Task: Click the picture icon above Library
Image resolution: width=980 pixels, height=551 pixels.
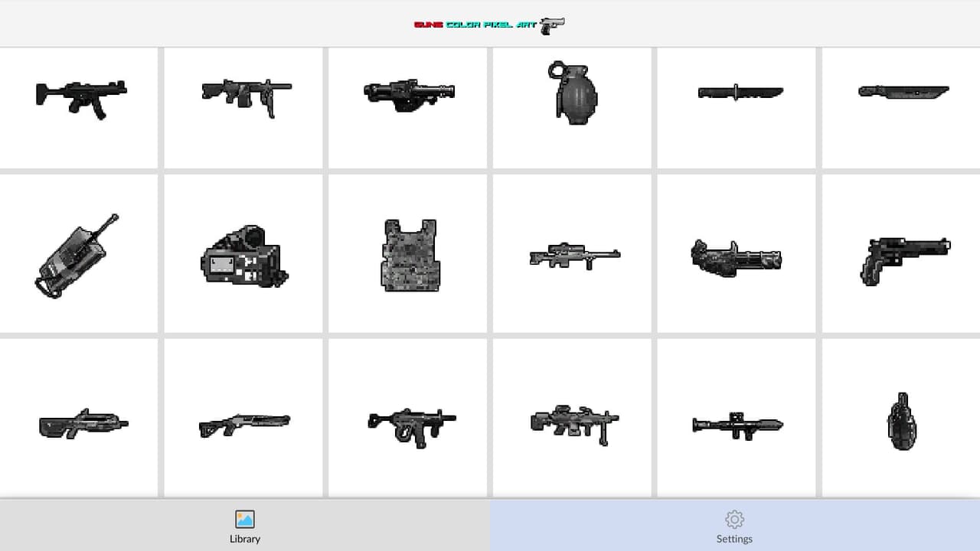Action: (245, 520)
